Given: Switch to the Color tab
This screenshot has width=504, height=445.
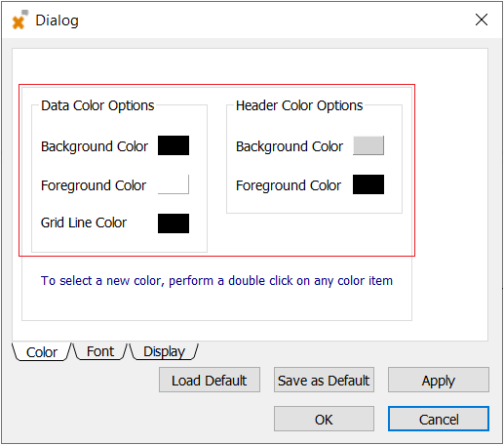Looking at the screenshot, I should point(42,352).
